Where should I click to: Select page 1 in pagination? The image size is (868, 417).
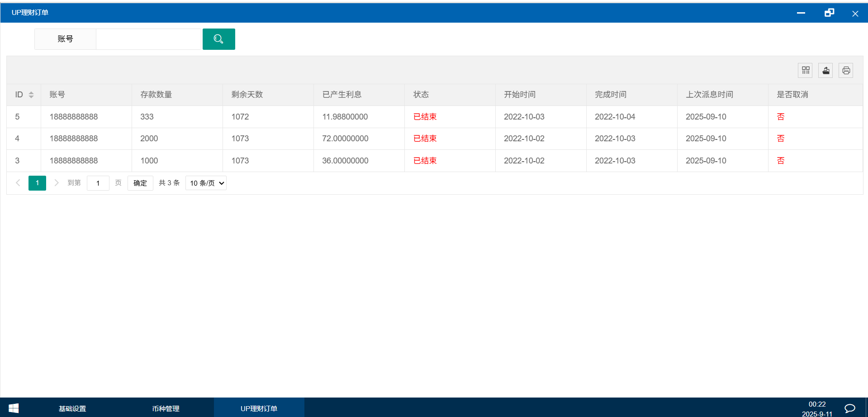point(37,183)
